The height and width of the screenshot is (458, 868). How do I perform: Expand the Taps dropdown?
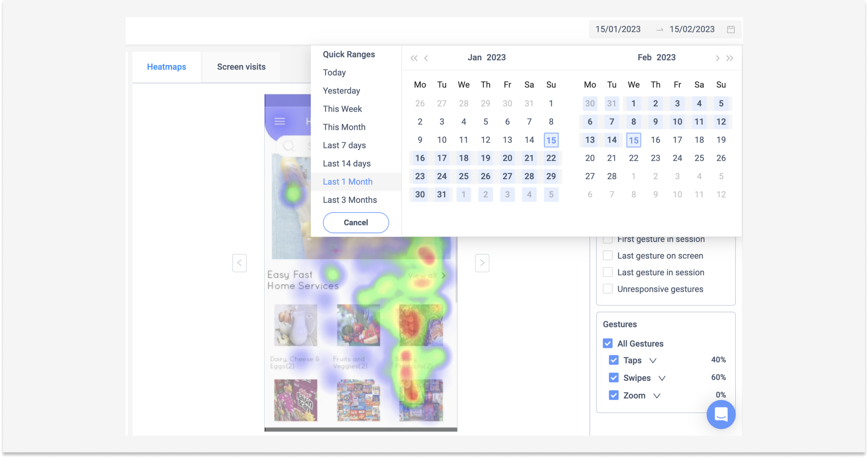(x=653, y=360)
